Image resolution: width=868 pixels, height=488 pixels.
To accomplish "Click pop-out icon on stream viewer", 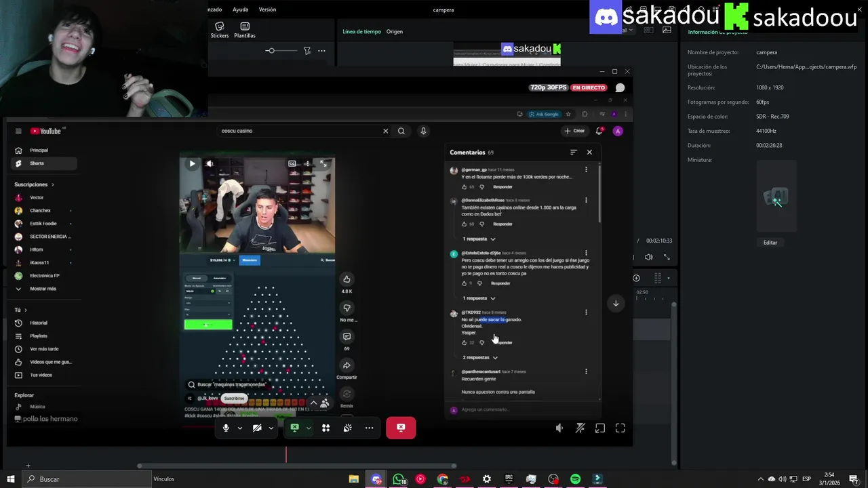I will click(x=600, y=428).
